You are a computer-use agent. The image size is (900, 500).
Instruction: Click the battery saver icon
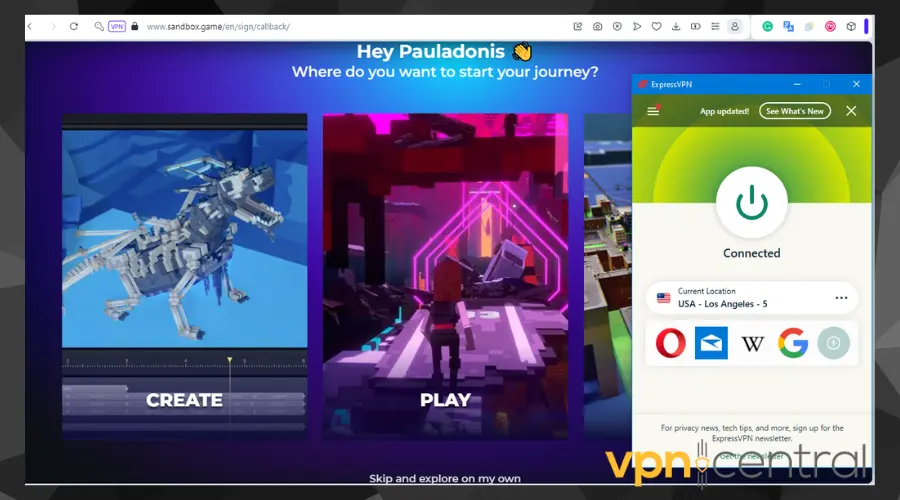coord(695,26)
